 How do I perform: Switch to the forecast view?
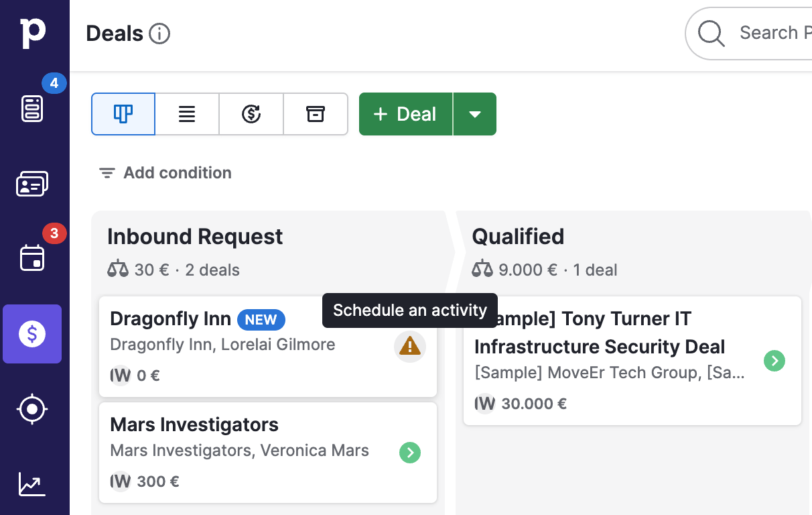pos(251,114)
